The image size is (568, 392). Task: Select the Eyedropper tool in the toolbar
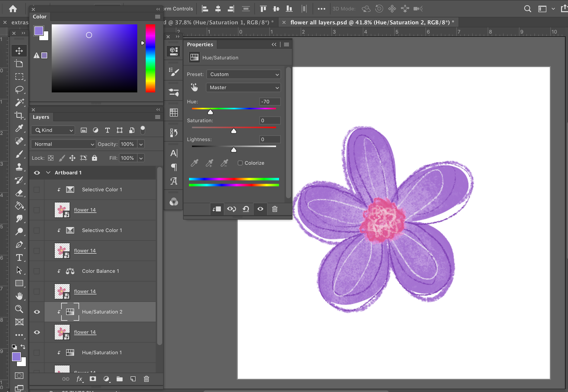pos(19,128)
